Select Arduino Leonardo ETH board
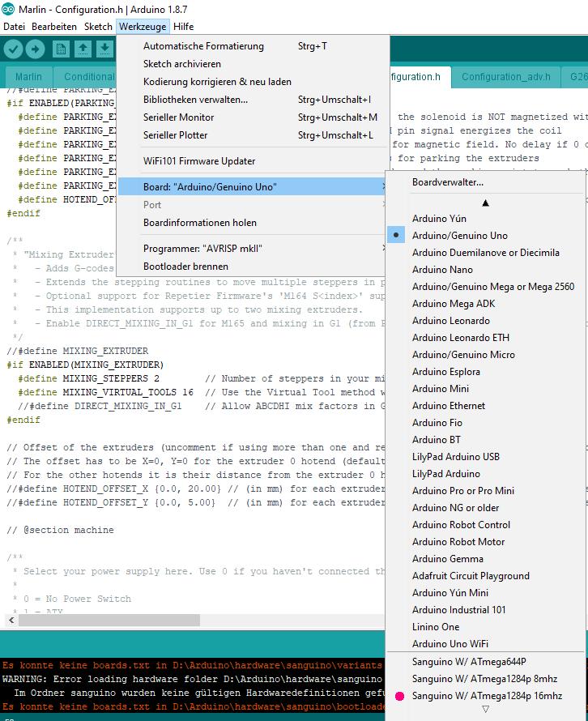This screenshot has height=721, width=588. pos(485,338)
